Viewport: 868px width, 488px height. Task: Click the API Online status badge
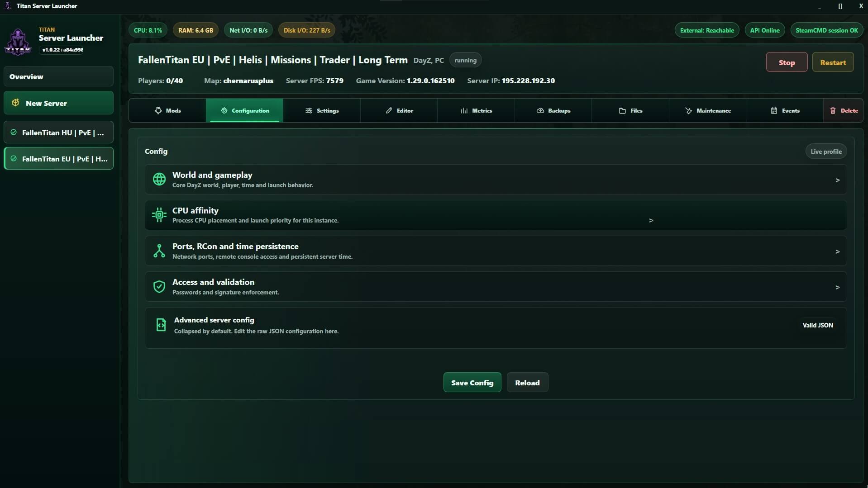click(x=765, y=30)
